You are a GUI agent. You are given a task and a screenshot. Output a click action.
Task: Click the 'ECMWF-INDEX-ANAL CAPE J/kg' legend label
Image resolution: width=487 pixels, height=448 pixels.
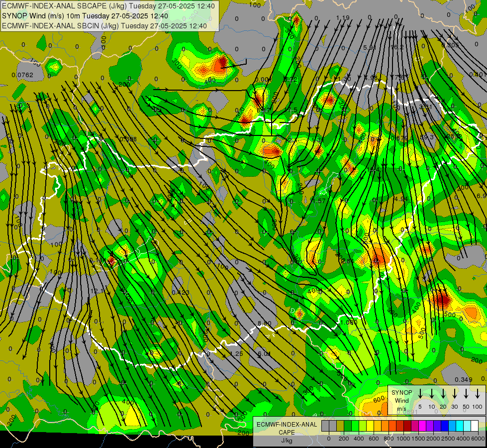click(287, 432)
